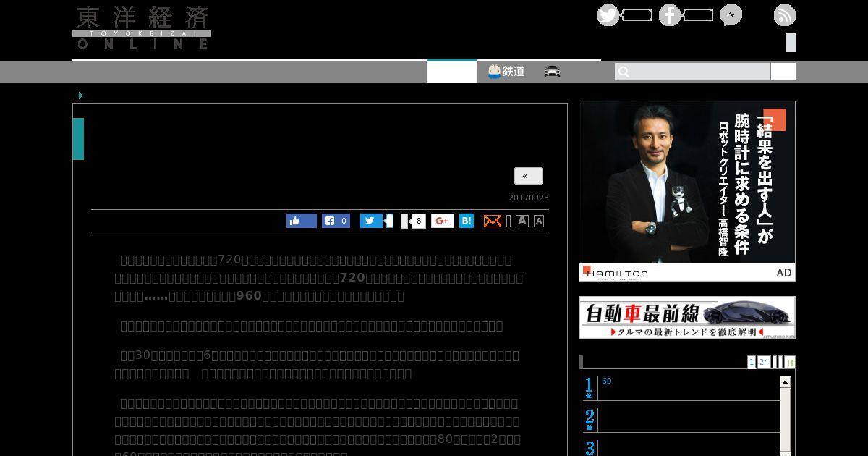This screenshot has width=868, height=456.
Task: Open the 鉄道 railway tab
Action: coord(506,71)
